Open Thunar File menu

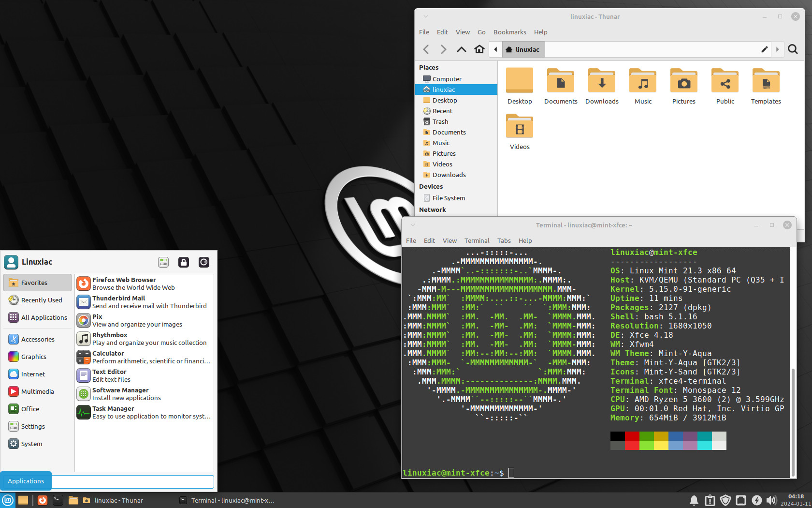[x=424, y=32]
